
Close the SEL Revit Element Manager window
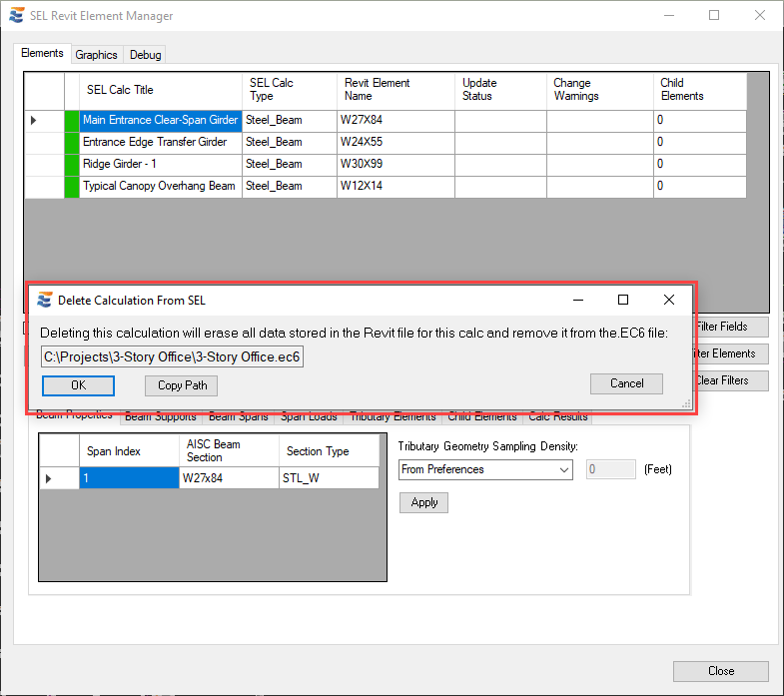pyautogui.click(x=759, y=16)
